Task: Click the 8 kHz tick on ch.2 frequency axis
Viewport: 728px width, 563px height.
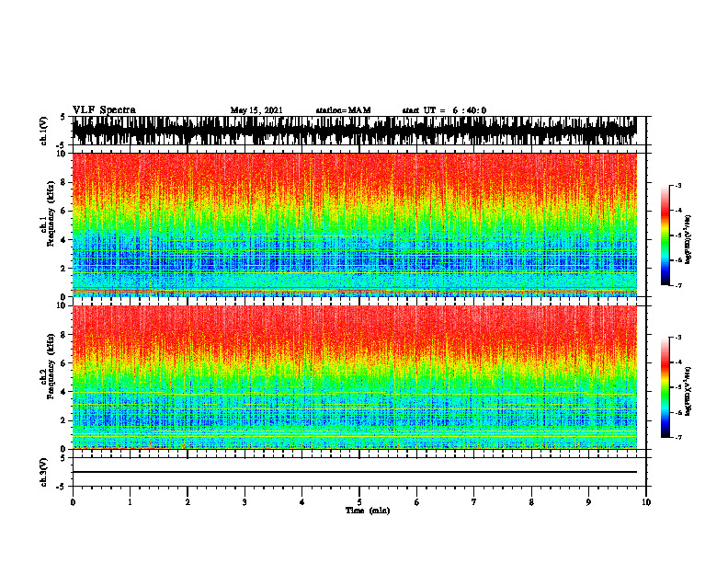Action: pyautogui.click(x=64, y=335)
